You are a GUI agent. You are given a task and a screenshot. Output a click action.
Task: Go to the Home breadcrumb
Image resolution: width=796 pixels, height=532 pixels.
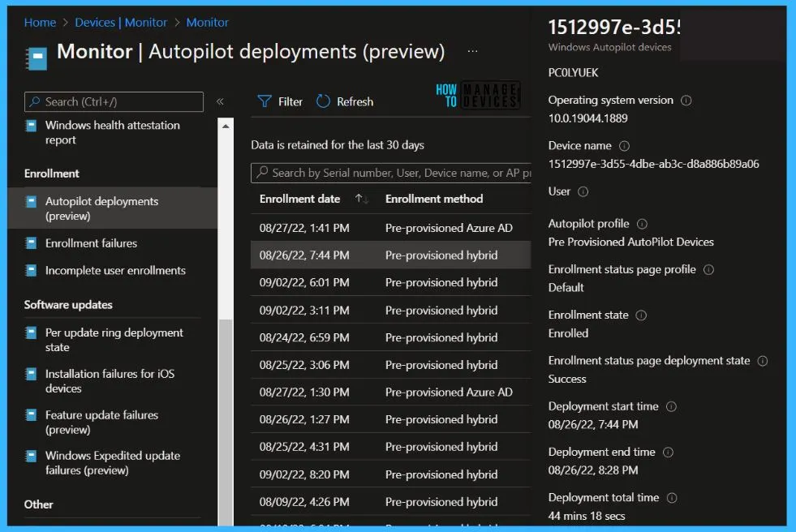(40, 23)
